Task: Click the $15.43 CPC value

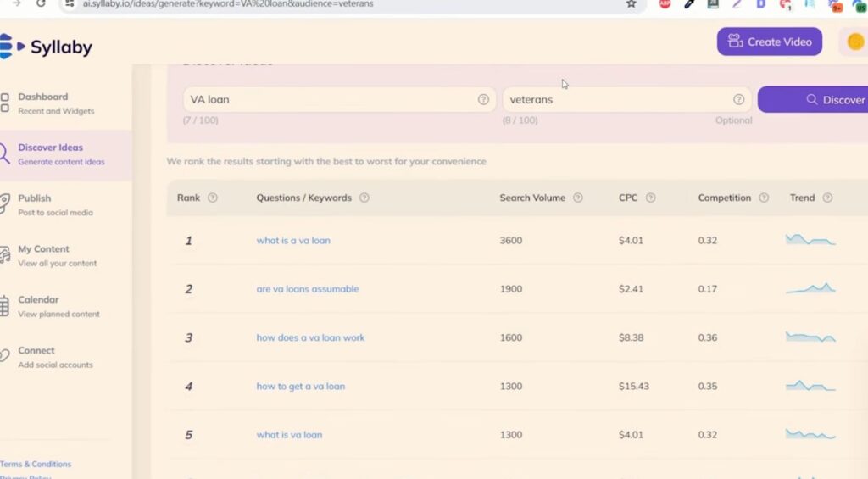Action: pos(634,386)
